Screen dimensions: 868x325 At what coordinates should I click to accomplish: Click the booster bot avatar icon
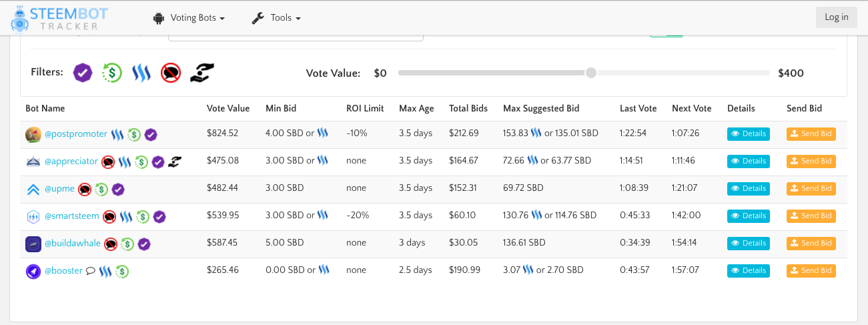(x=33, y=271)
